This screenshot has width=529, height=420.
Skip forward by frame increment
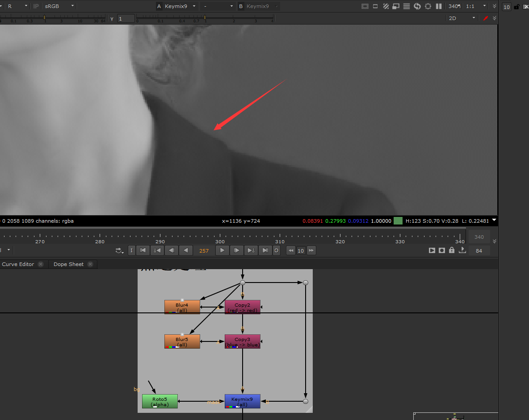[x=311, y=250]
